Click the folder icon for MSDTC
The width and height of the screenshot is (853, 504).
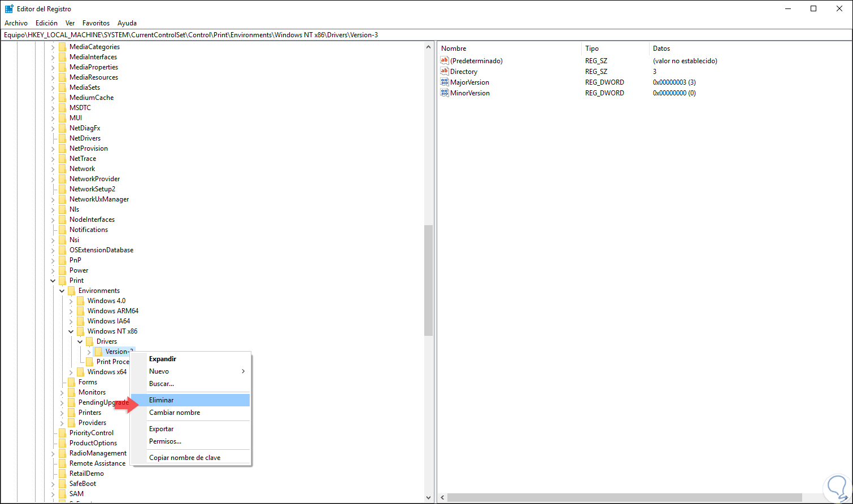pyautogui.click(x=62, y=108)
